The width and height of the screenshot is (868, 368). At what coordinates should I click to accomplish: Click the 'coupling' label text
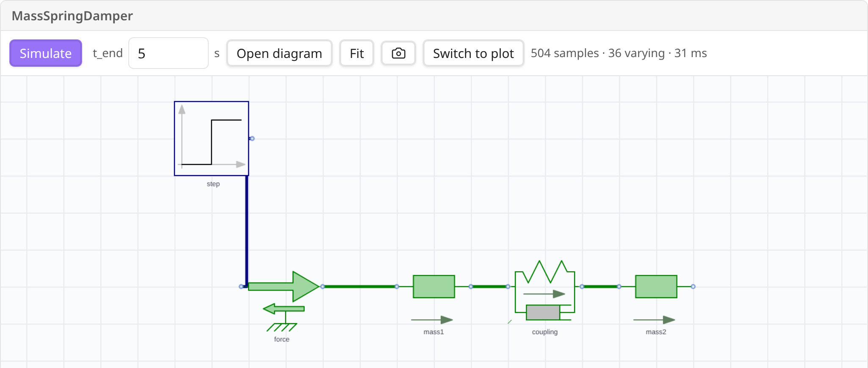545,332
